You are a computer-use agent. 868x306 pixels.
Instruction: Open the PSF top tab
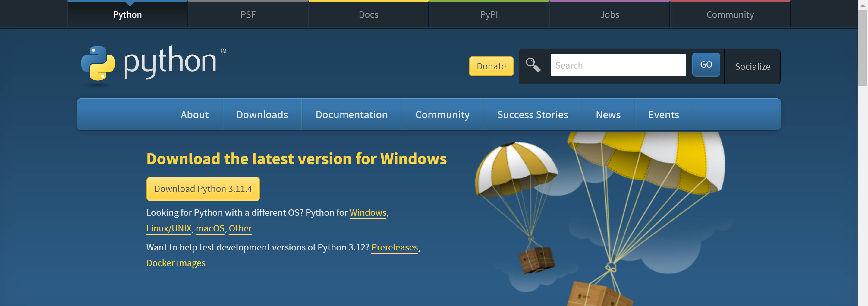point(248,14)
